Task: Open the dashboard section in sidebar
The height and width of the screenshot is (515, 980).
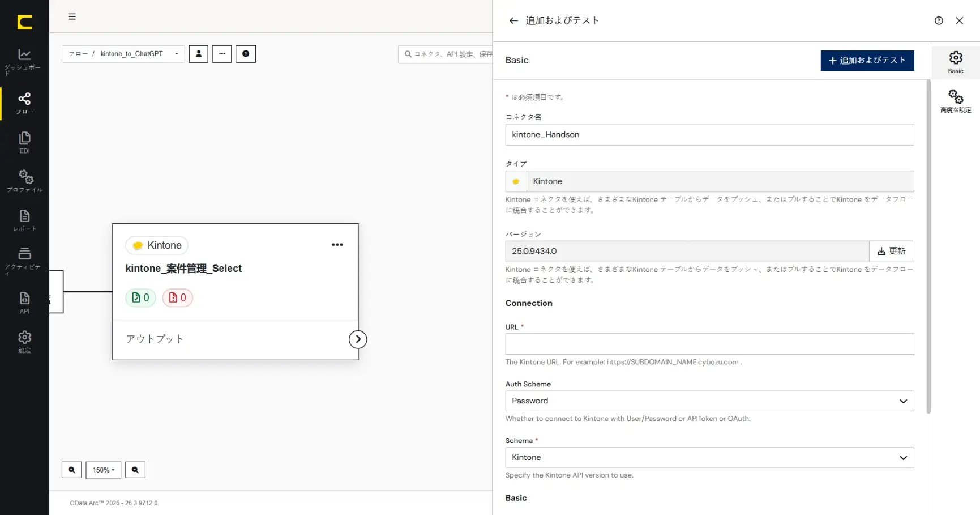Action: (x=24, y=61)
